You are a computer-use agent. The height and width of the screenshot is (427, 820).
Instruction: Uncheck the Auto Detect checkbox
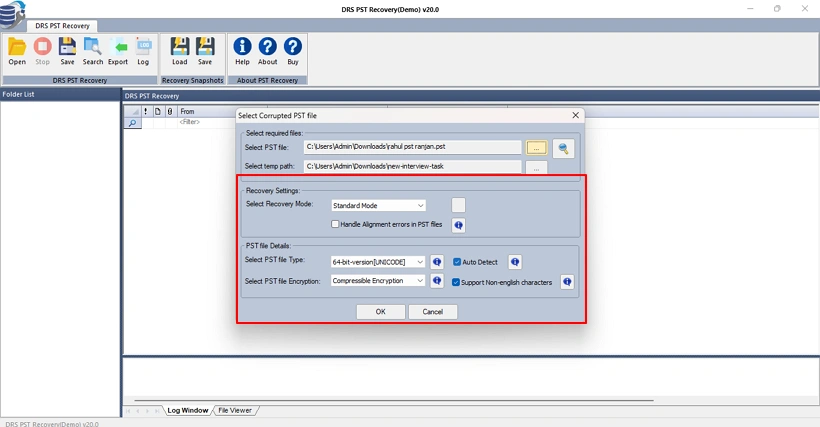click(457, 262)
